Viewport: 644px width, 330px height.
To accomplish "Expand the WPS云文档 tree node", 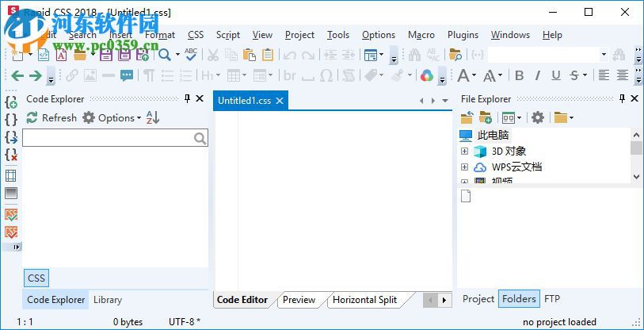I will 464,167.
